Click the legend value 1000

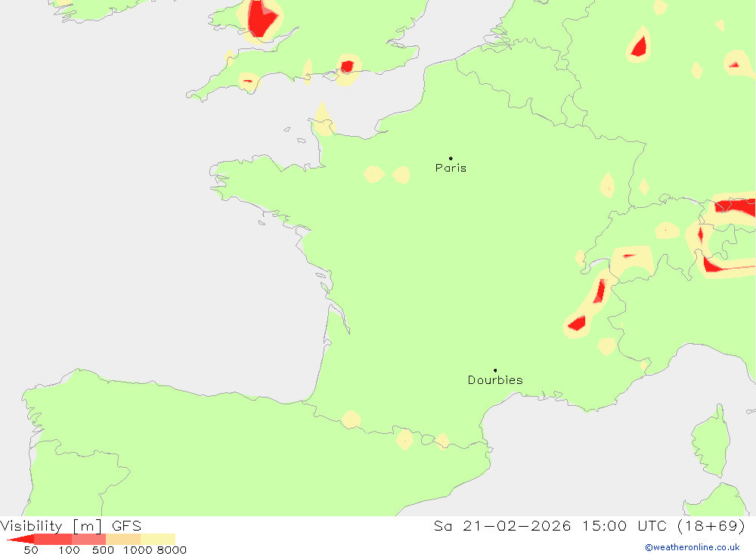(138, 550)
